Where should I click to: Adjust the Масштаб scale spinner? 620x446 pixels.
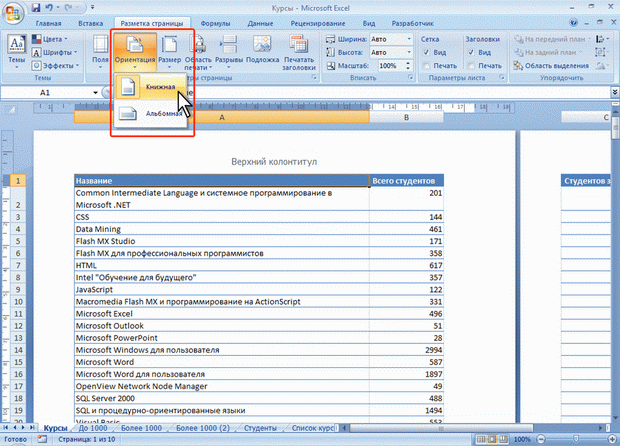[408, 66]
